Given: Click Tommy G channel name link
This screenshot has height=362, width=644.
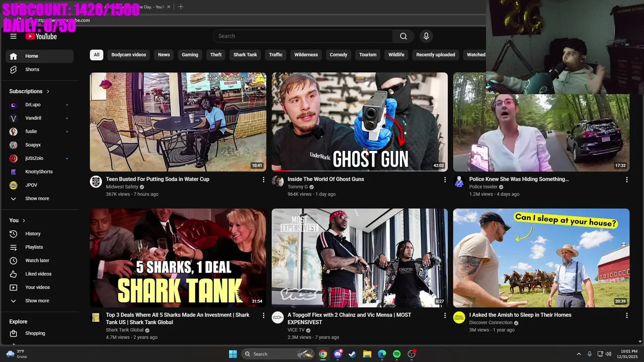Looking at the screenshot, I should point(297,187).
